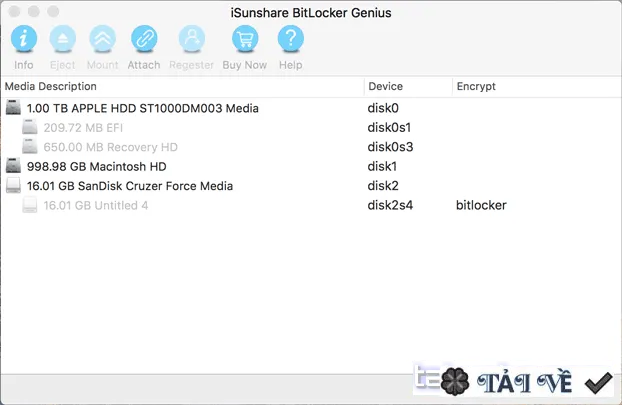Select row 650.00 MB Recovery HD
622x405 pixels.
pos(311,147)
